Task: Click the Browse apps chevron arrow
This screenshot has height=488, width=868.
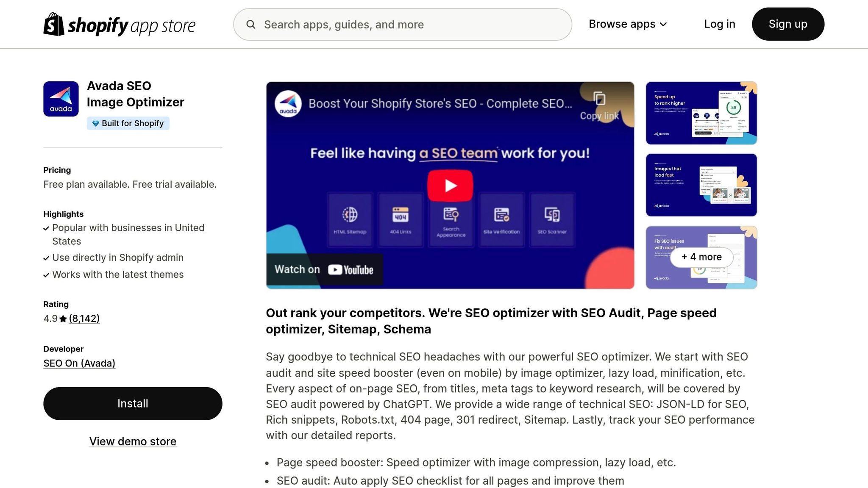Action: tap(663, 25)
